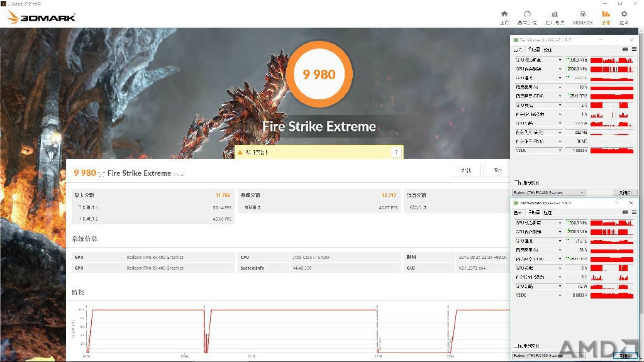The height and width of the screenshot is (362, 644).
Task: Click the yellow validation warning banner
Action: point(319,152)
